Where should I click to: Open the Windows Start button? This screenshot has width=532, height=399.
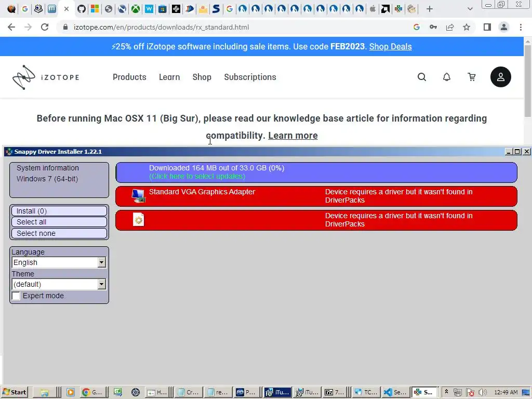point(14,392)
